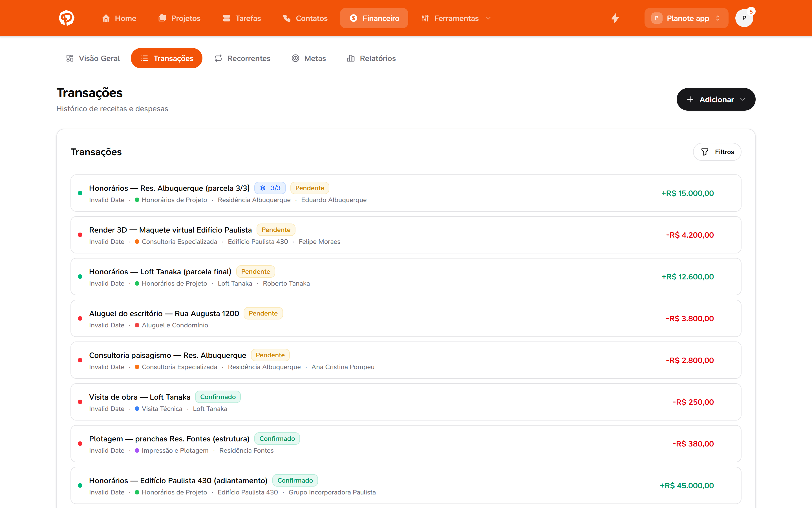Click Residência Fontes project label

point(246,450)
